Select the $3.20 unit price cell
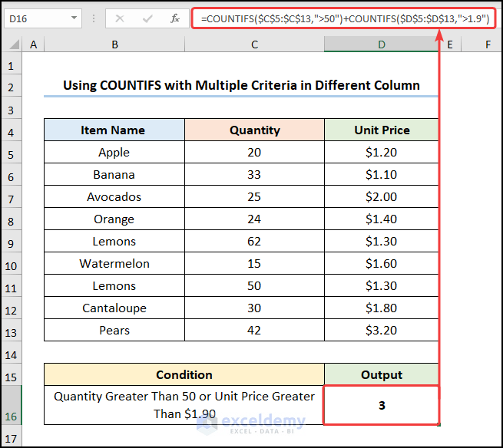The width and height of the screenshot is (503, 448). [x=382, y=330]
